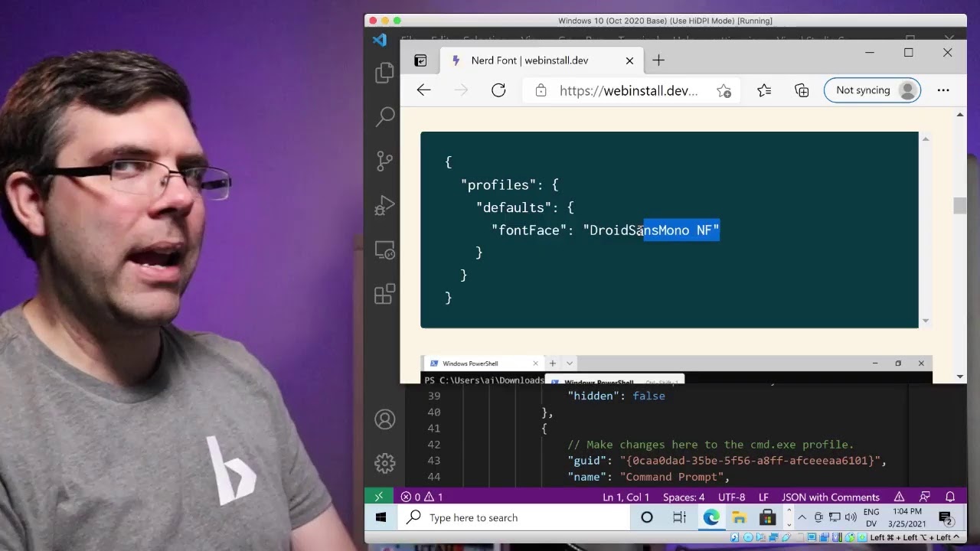Change the UTF-8 file encoding
Screen dimensions: 980x551
tap(732, 497)
